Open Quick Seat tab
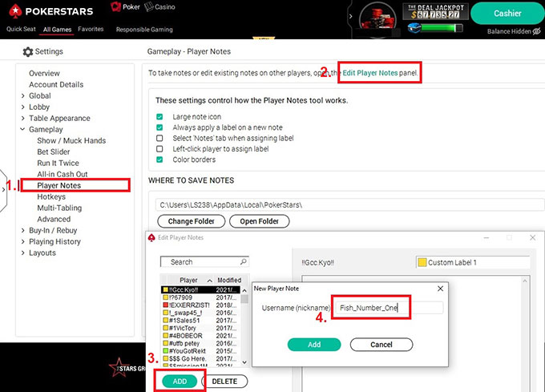The width and height of the screenshot is (545, 392). click(21, 29)
